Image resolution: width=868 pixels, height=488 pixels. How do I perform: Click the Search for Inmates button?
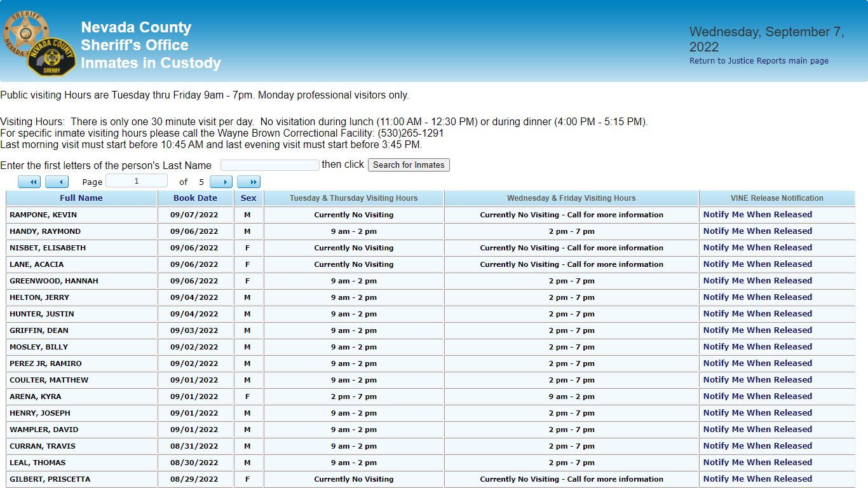tap(409, 165)
